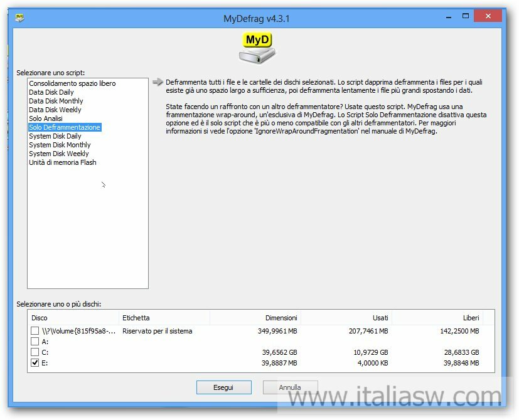The image size is (519, 420).
Task: Tick the C: drive checkbox
Action: 35,352
